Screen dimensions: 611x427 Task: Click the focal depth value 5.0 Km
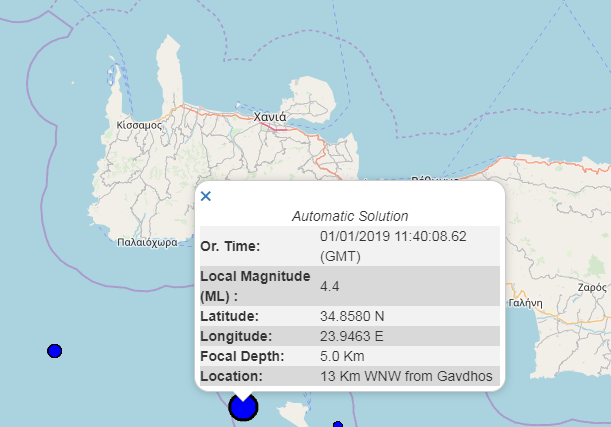343,356
